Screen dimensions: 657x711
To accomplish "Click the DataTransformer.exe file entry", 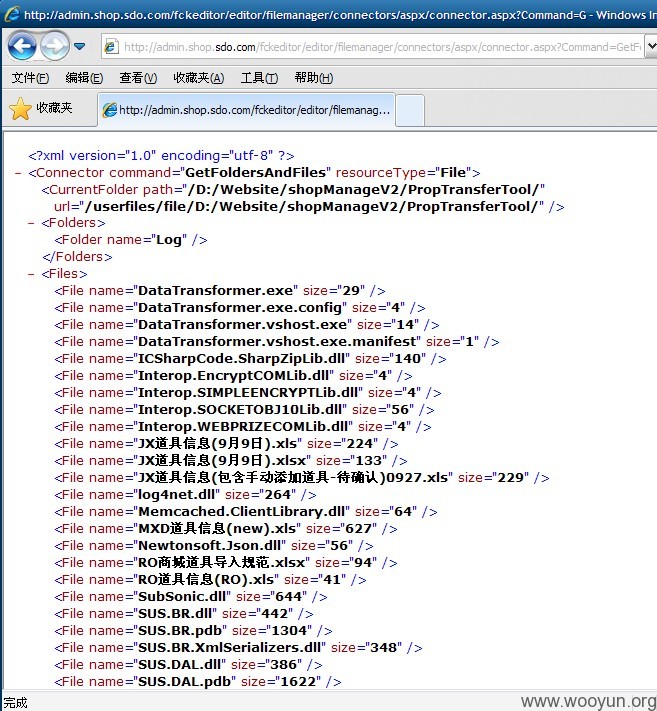I will click(x=220, y=291).
